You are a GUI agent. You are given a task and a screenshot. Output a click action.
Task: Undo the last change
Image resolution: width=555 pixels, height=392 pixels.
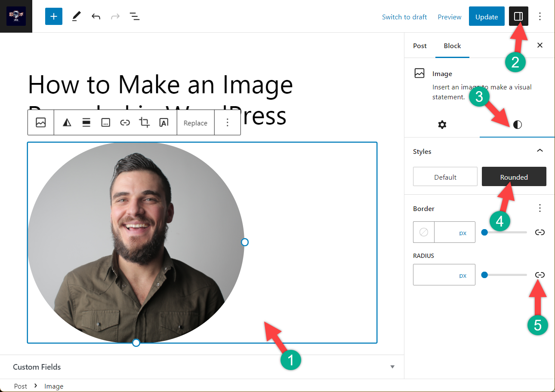click(96, 16)
